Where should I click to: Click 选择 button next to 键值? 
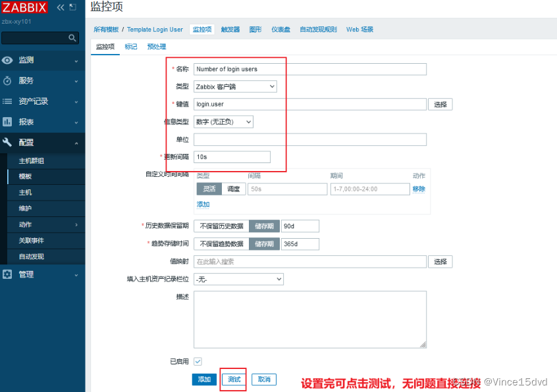click(x=440, y=105)
